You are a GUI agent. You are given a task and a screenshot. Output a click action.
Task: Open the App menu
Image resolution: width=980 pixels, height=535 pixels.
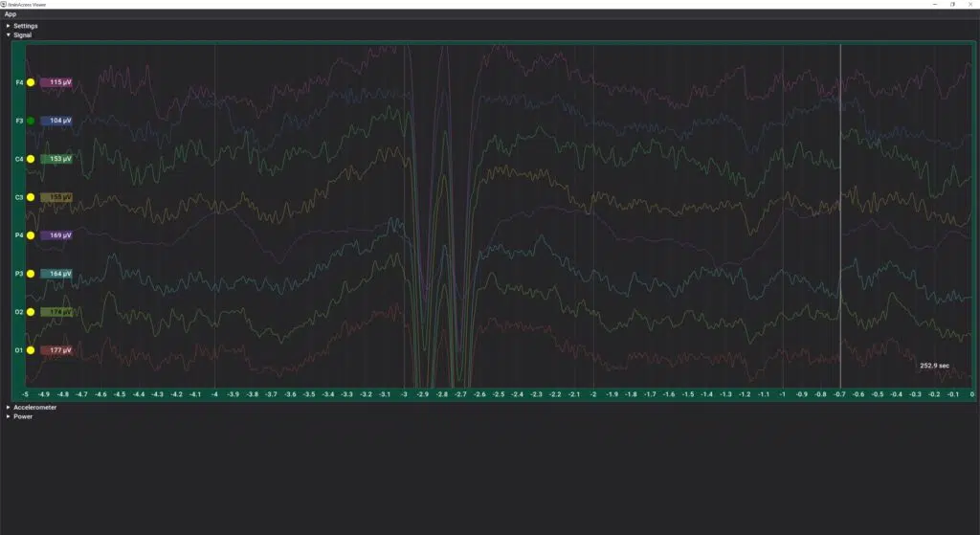[x=10, y=13]
